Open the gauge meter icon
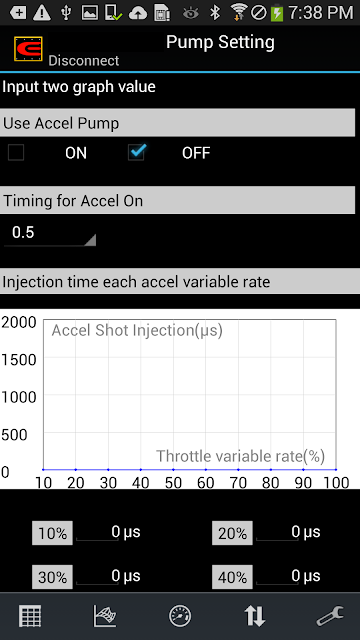 pyautogui.click(x=180, y=616)
